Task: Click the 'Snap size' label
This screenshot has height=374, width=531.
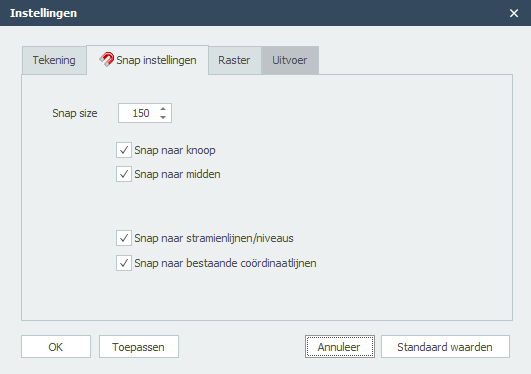Action: pos(75,113)
